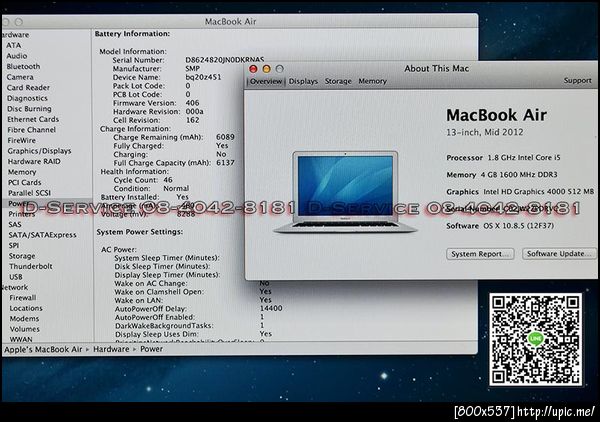Click the Firmware Version value 406
Viewport: 600px width, 422px height.
pos(192,103)
